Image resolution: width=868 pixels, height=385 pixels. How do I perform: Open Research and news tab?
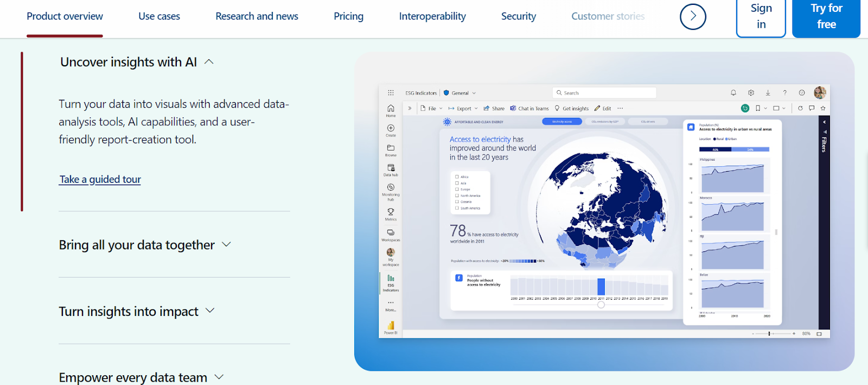coord(257,16)
